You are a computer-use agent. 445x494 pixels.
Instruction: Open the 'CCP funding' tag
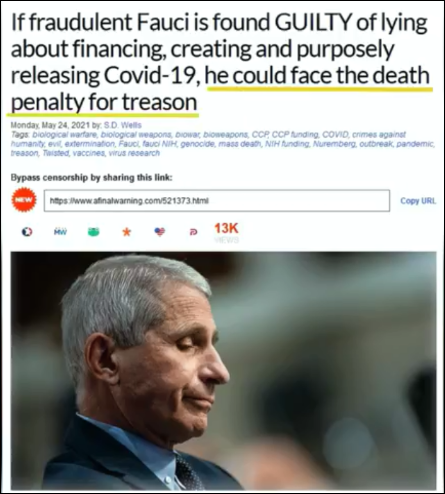point(293,135)
